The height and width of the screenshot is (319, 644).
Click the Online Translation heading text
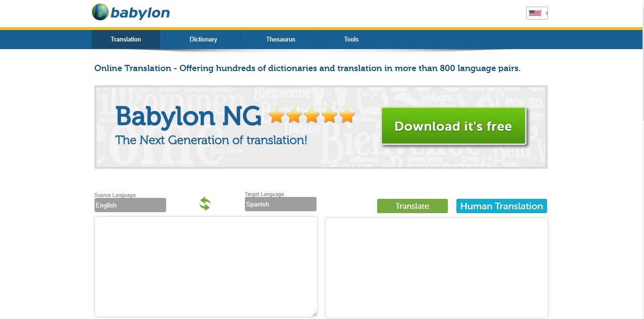pos(307,68)
